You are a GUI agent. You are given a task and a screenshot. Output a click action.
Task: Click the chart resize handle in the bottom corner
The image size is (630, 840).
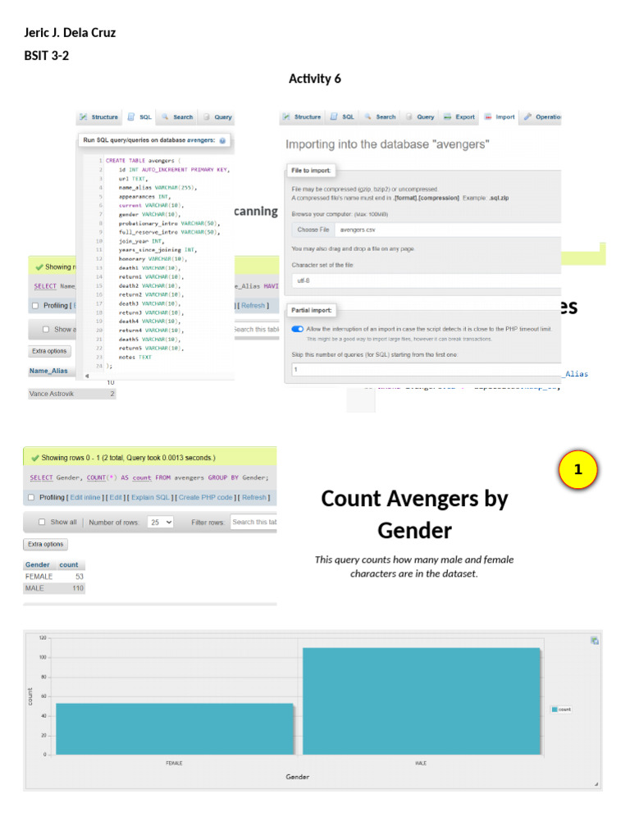(596, 784)
